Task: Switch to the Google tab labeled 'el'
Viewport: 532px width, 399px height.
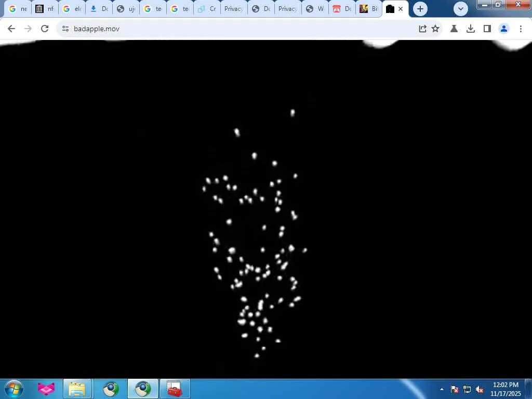Action: coord(72,9)
